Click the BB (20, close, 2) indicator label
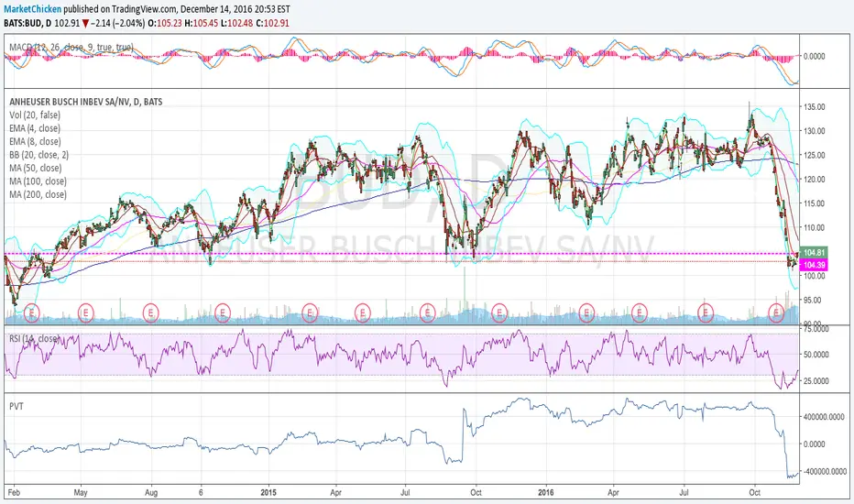Screen dimensions: 854x504 point(38,155)
